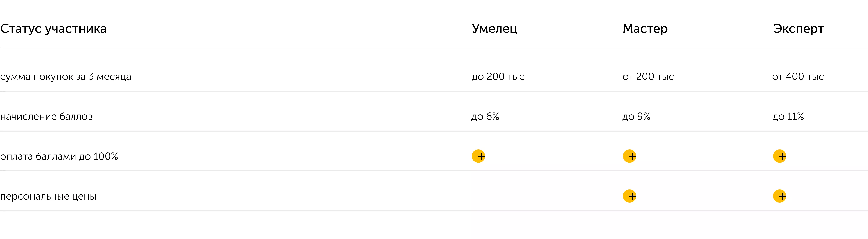The height and width of the screenshot is (239, 868).
Task: Click the персональные цены row label
Action: tap(48, 196)
